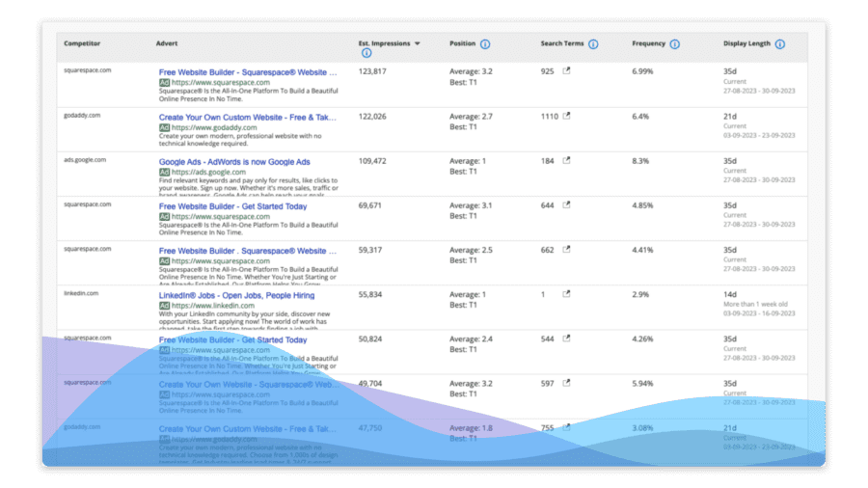Image resolution: width=868 pixels, height=488 pixels.
Task: Click 'More than 1 week old' status
Action: coord(755,304)
